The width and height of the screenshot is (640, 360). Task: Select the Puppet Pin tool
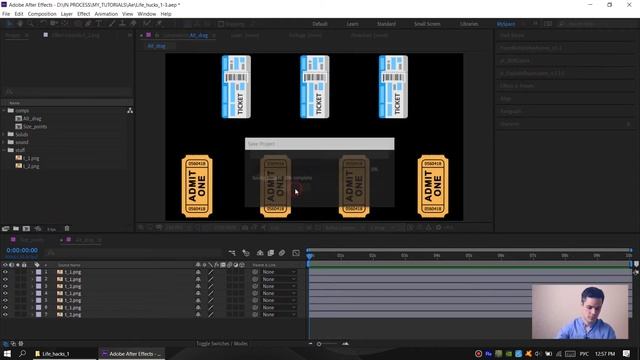pyautogui.click(x=158, y=24)
